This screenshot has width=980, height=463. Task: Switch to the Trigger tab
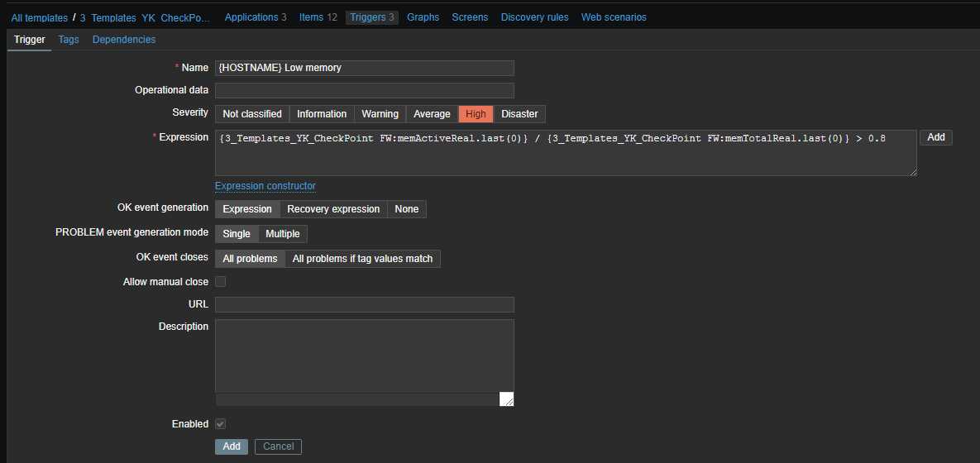click(x=30, y=40)
